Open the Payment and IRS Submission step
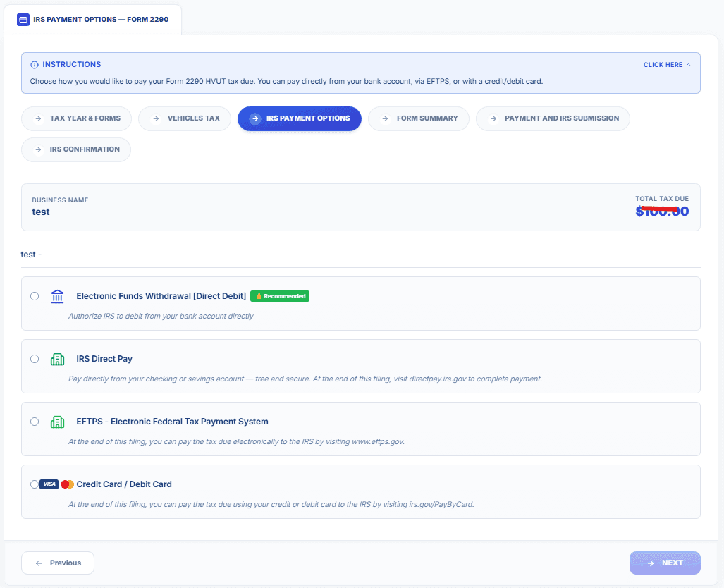724x588 pixels. tap(553, 118)
